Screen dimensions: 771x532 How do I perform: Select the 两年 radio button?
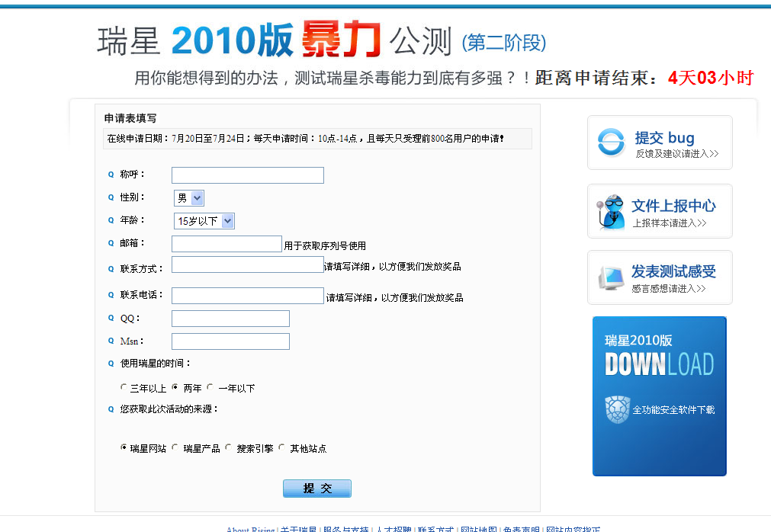175,387
